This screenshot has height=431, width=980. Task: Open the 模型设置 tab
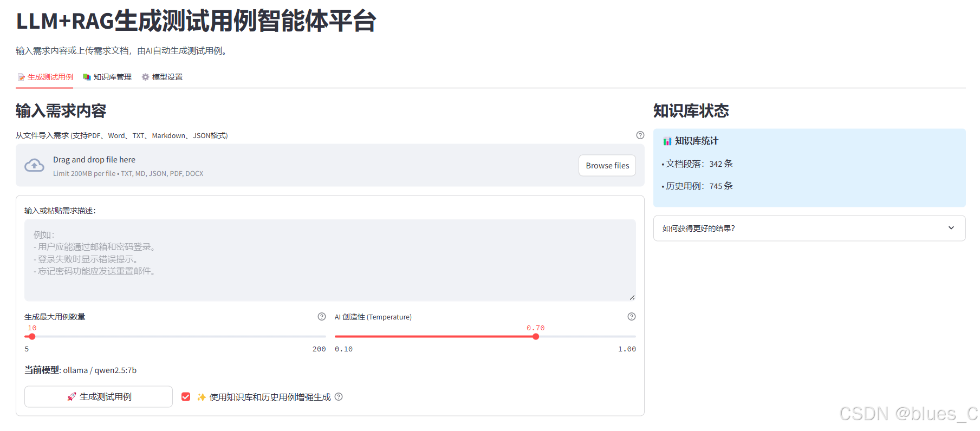(x=162, y=77)
